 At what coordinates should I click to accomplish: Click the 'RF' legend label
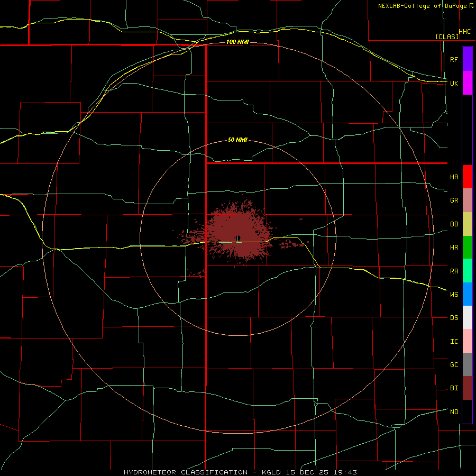[x=454, y=59]
